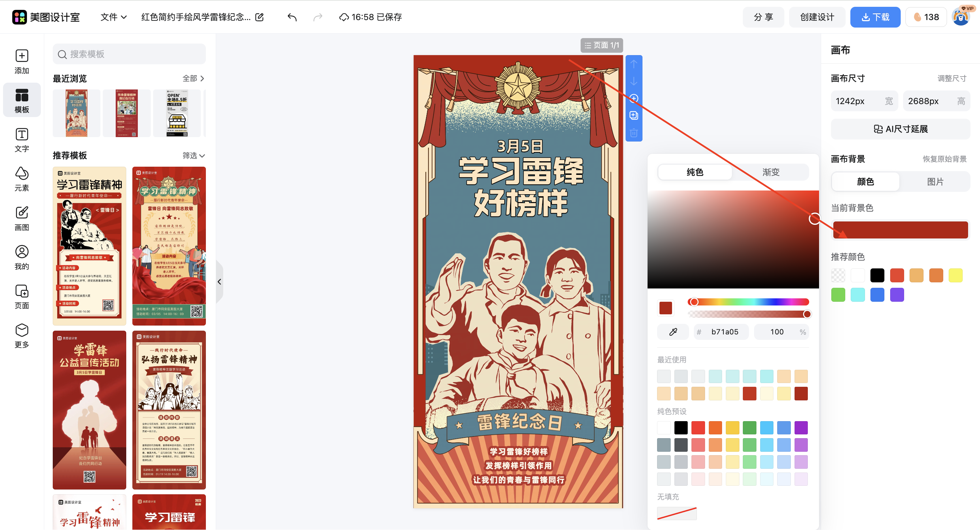Enable 无填充 for the background
Image resolution: width=980 pixels, height=530 pixels.
click(676, 513)
